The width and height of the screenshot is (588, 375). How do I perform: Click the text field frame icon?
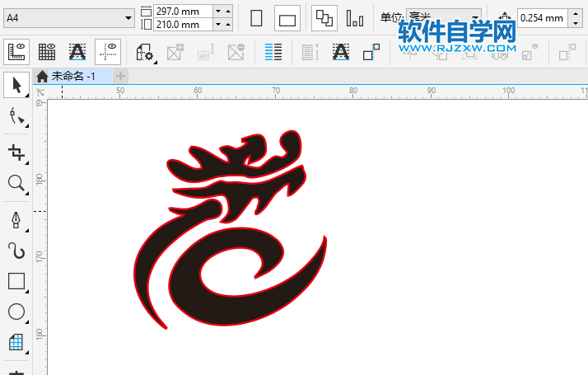click(x=206, y=52)
